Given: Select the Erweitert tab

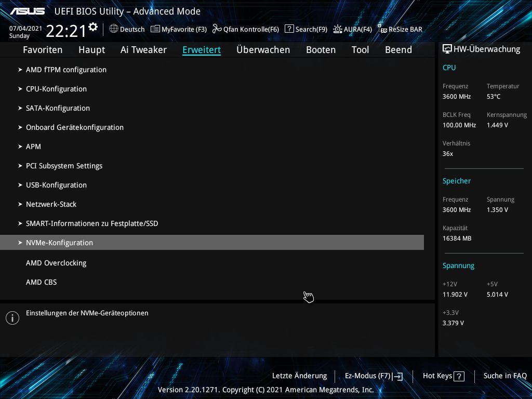Looking at the screenshot, I should tap(202, 50).
